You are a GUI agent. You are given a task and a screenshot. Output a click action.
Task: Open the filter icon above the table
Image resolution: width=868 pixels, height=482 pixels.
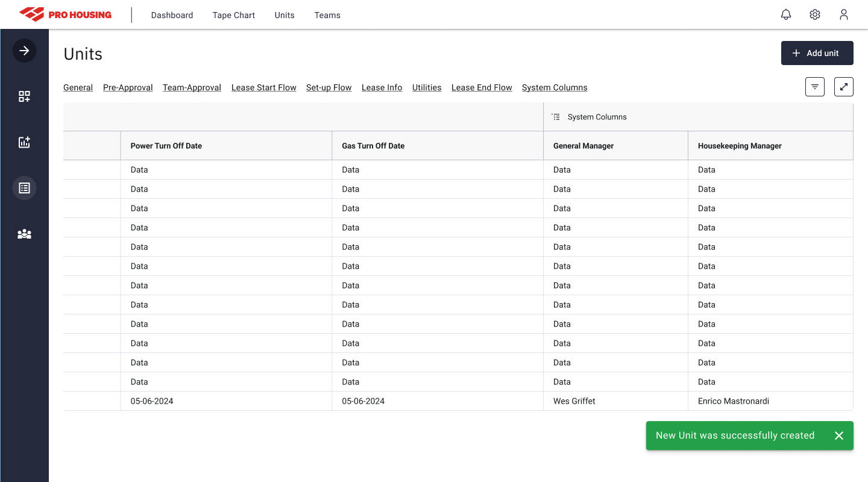(x=815, y=87)
